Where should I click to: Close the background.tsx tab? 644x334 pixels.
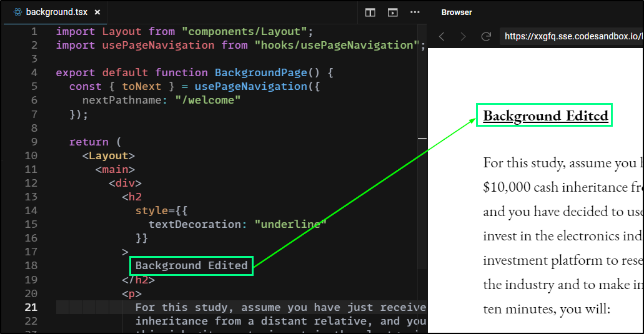pyautogui.click(x=97, y=12)
